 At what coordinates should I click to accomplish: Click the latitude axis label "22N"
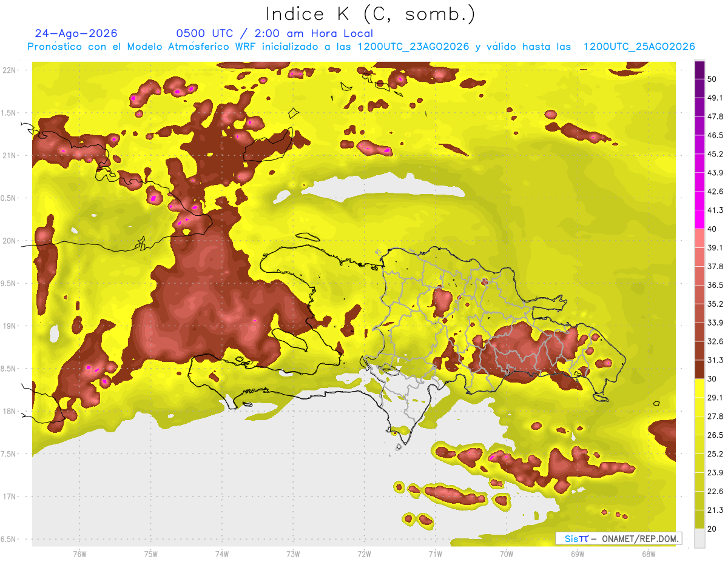(x=10, y=70)
